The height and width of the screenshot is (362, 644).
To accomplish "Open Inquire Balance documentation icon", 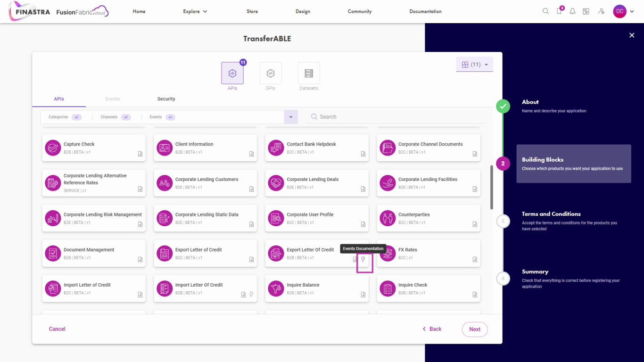I will point(363,295).
